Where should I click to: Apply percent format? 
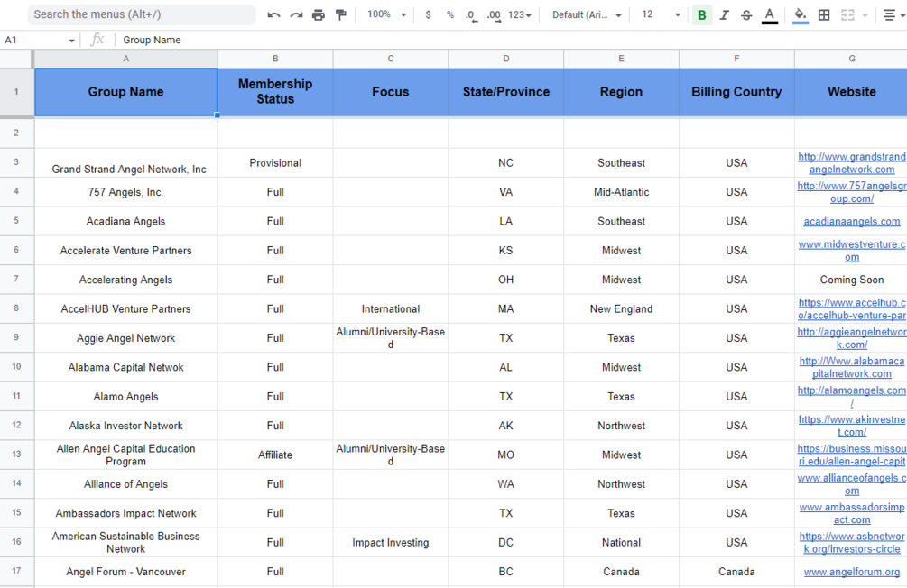[450, 15]
